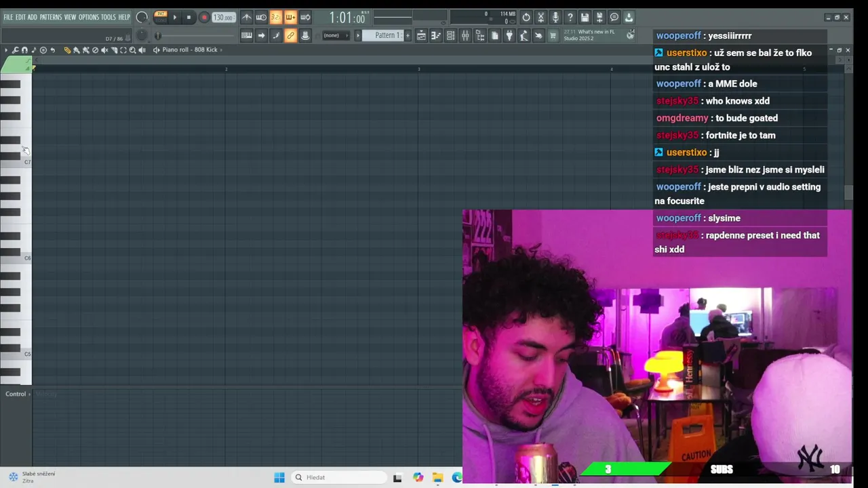The image size is (868, 488).
Task: Open the FILE menu
Action: 8,17
